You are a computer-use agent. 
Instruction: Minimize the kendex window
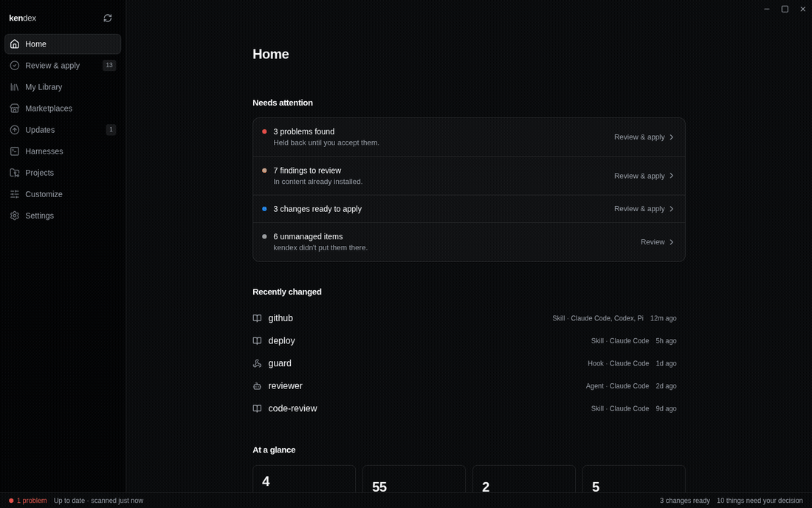tap(766, 9)
